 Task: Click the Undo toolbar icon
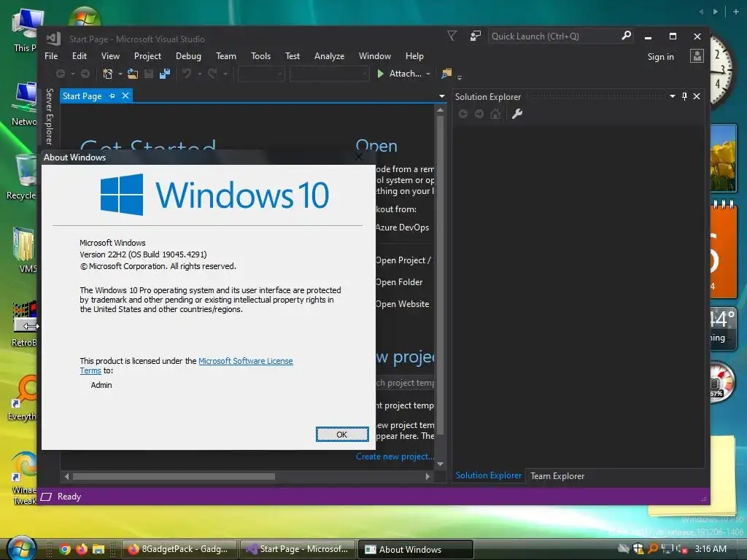click(187, 74)
